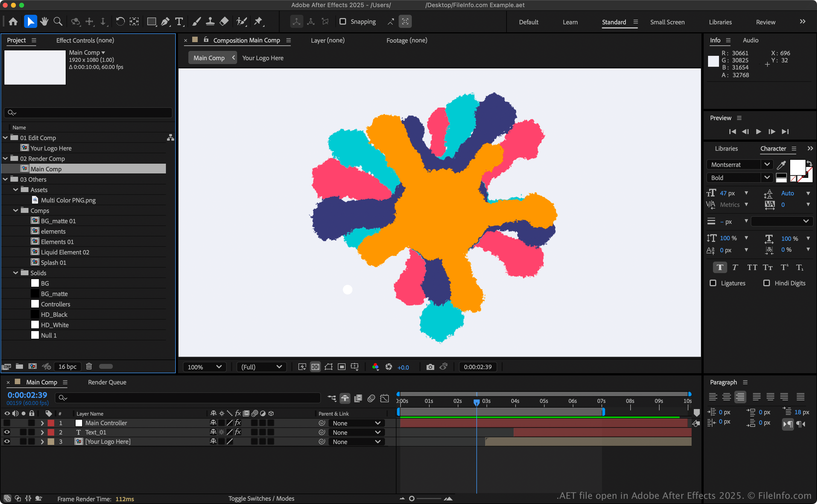Select the Puppet Pin tool

258,22
